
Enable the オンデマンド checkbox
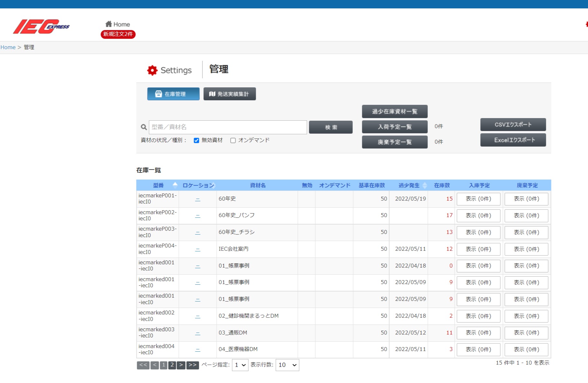(233, 140)
